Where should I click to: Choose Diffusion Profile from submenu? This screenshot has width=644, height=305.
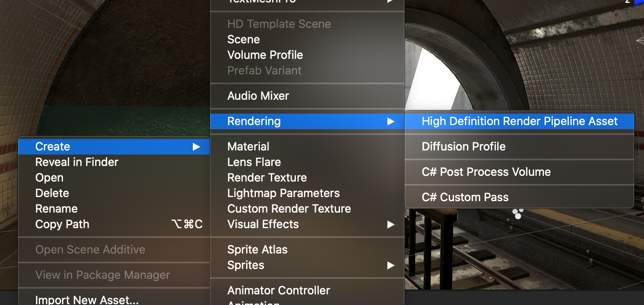point(463,147)
